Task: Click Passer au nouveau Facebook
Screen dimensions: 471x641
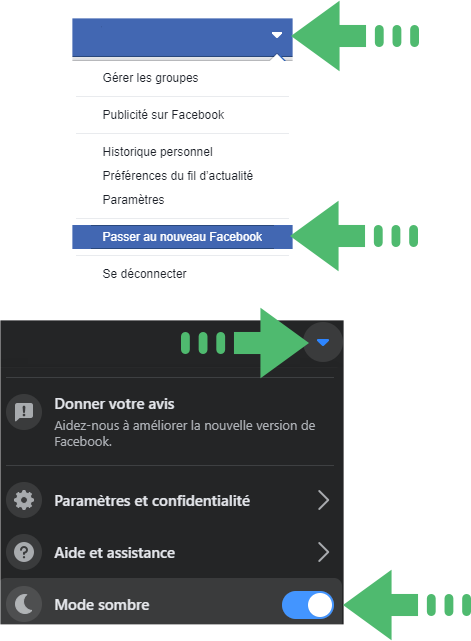Action: coord(182,237)
